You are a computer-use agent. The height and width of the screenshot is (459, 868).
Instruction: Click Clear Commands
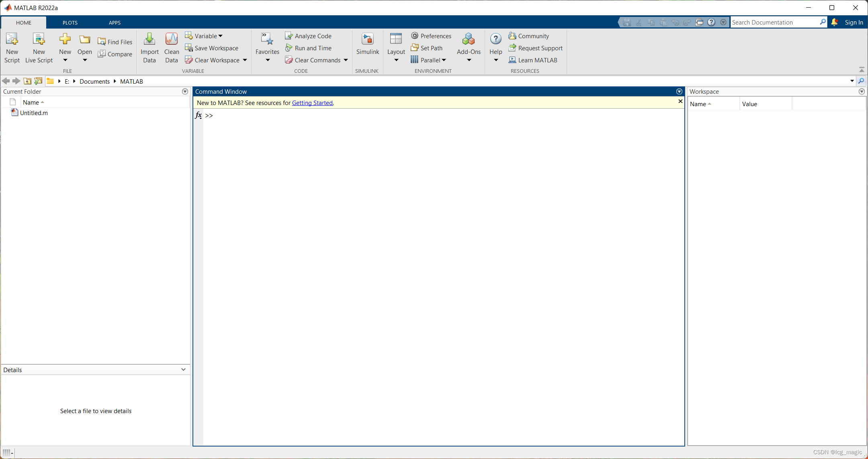313,60
